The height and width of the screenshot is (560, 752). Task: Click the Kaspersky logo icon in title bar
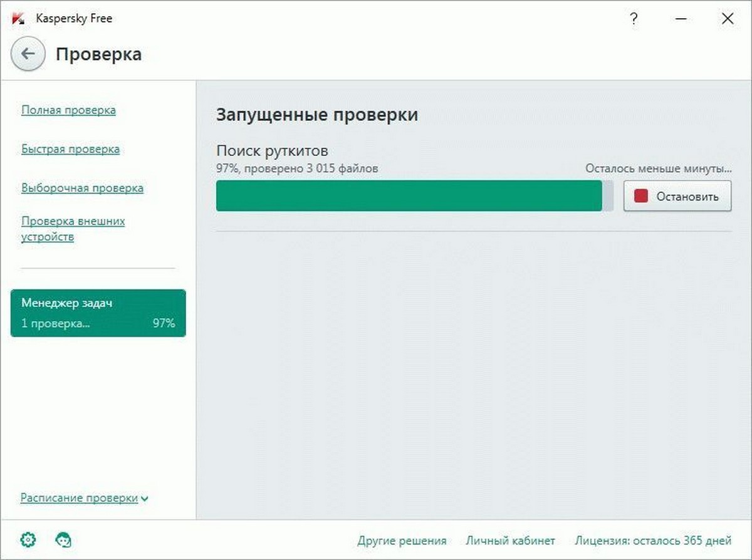(x=19, y=19)
